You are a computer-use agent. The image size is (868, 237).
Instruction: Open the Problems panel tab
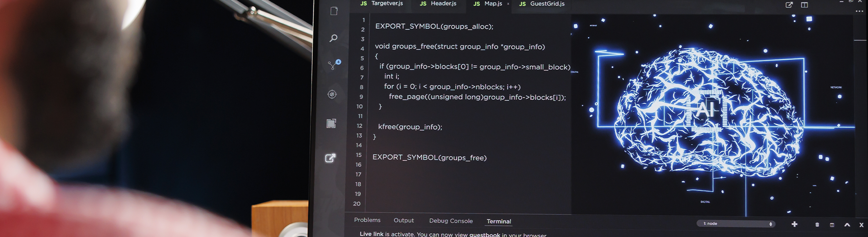[367, 220]
